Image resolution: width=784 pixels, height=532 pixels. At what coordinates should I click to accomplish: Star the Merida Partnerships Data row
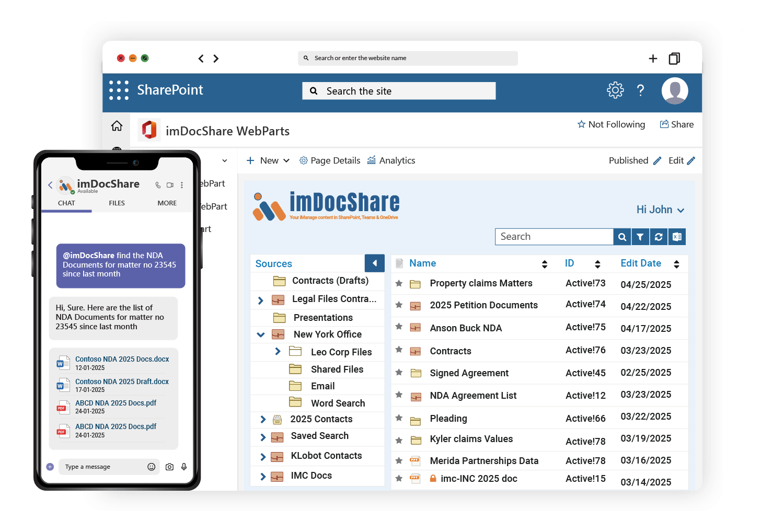tap(399, 460)
